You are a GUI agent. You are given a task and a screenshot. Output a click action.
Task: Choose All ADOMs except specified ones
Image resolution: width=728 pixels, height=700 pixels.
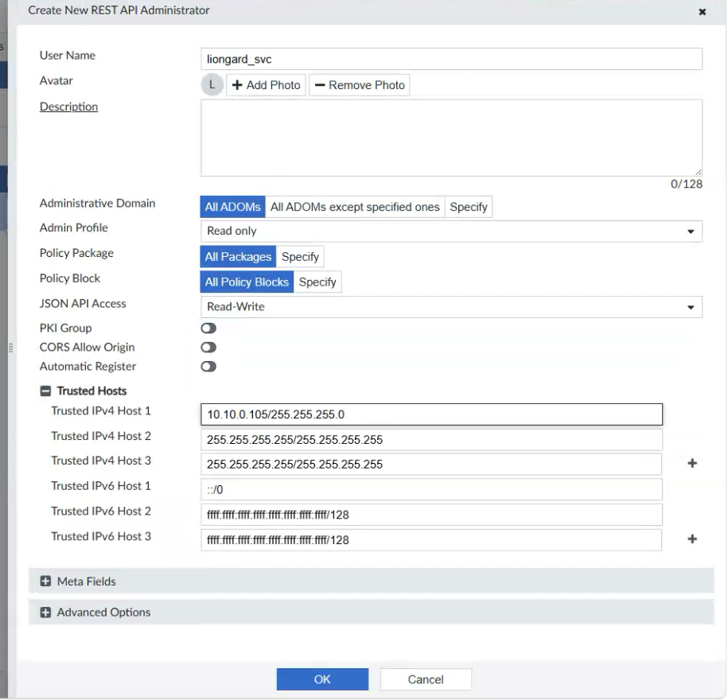point(355,207)
